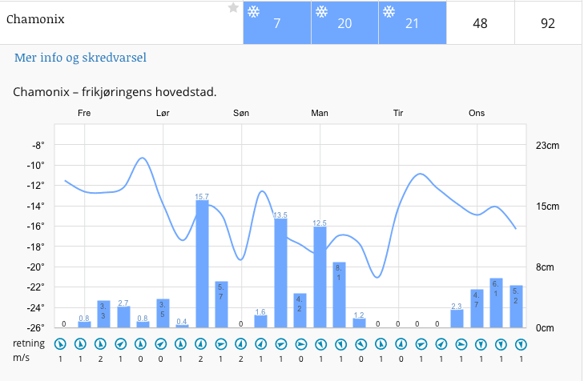Click the 12.5 cm snowfall bar

[320, 277]
